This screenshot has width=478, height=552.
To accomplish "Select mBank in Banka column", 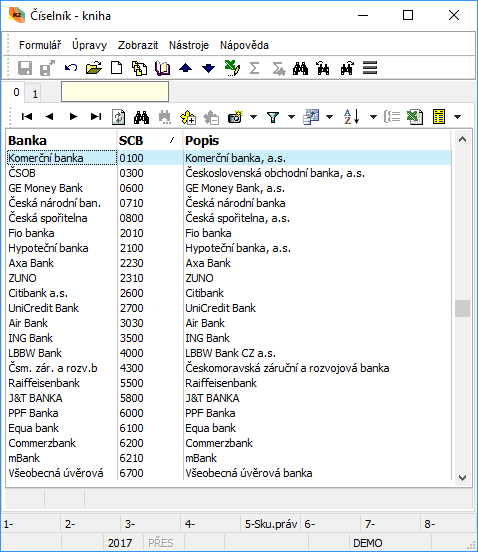I will [24, 458].
